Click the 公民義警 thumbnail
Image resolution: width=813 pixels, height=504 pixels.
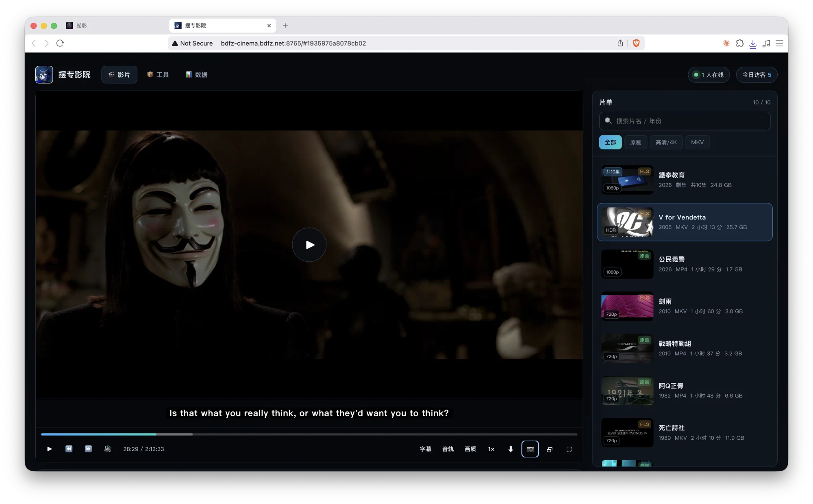627,264
